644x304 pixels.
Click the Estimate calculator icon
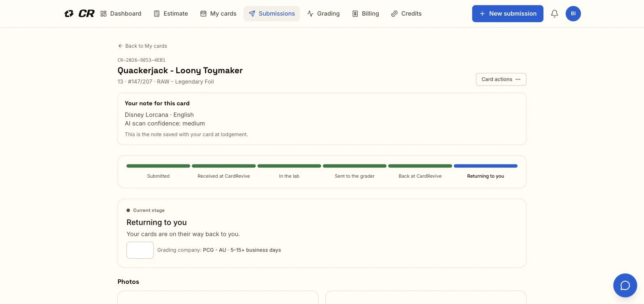point(156,14)
